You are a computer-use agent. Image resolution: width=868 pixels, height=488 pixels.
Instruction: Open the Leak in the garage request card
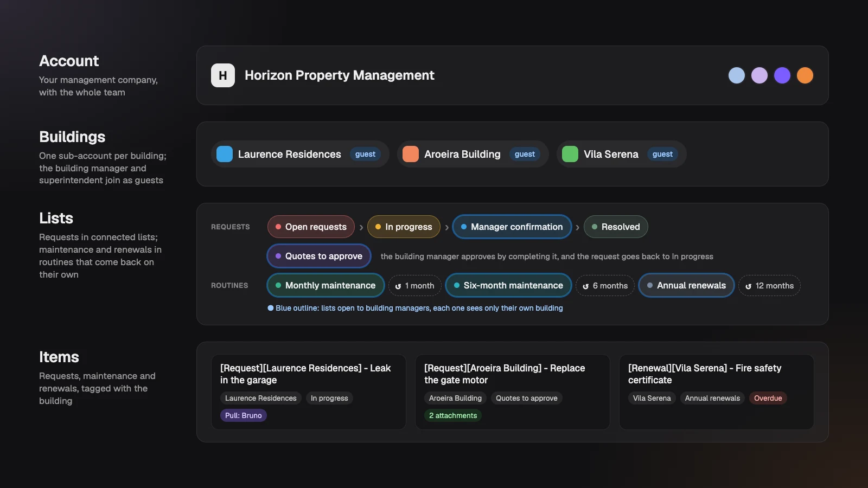(x=309, y=392)
